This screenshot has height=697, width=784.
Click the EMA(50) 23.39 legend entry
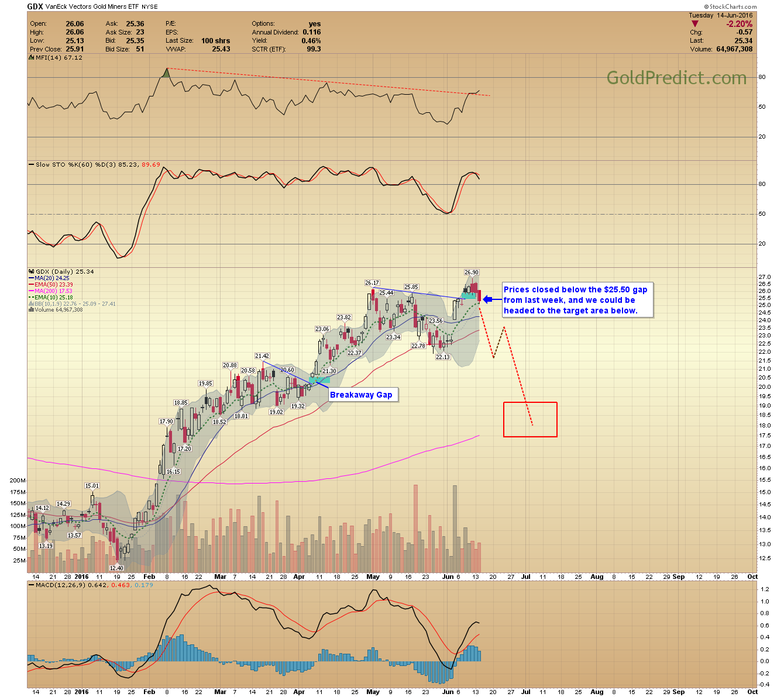click(51, 285)
